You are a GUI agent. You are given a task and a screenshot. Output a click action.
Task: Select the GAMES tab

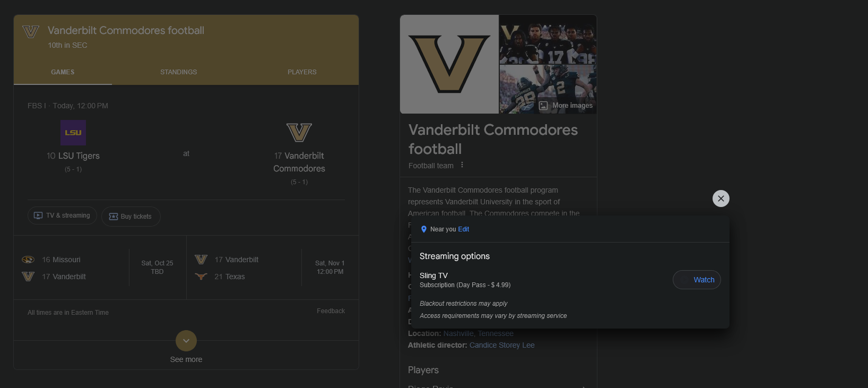(63, 72)
